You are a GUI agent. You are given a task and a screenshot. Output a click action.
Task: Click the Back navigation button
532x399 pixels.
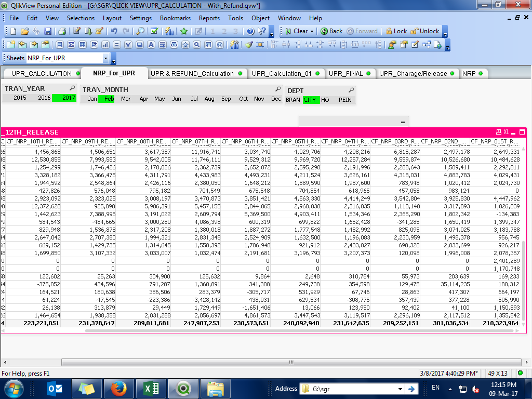pyautogui.click(x=331, y=31)
